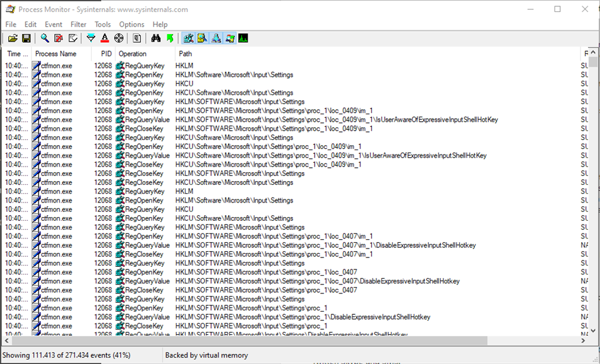The image size is (600, 364).
Task: Click the horizontal scrollbar thumb
Action: [249, 340]
